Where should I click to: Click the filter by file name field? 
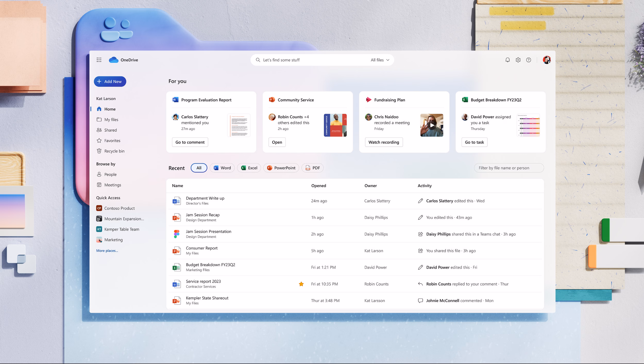[509, 168]
